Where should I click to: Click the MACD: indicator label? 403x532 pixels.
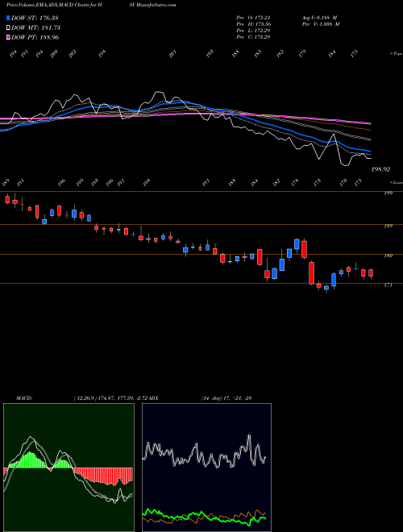point(23,398)
